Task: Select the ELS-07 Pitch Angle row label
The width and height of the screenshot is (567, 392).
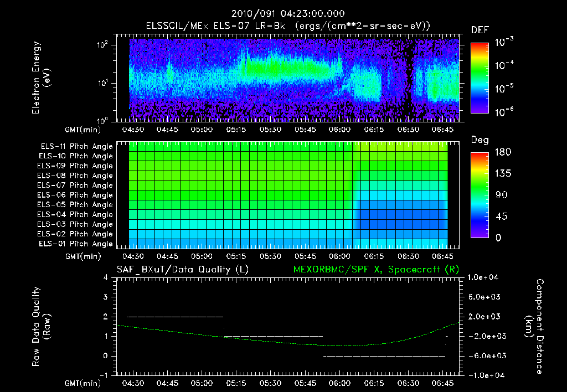Action: (75, 185)
